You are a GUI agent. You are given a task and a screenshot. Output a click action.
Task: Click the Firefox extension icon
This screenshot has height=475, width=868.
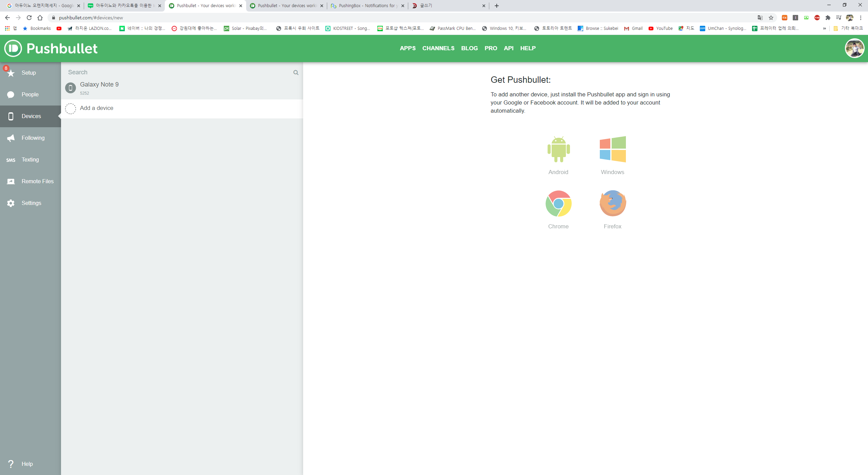click(612, 204)
